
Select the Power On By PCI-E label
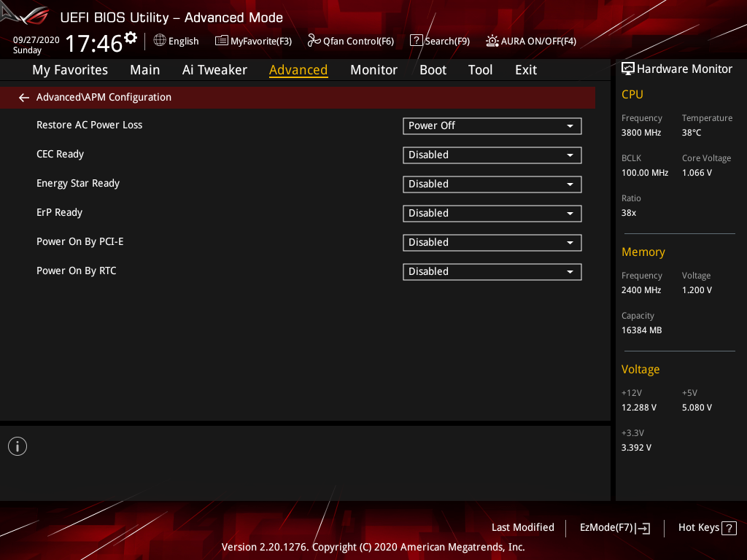tap(80, 242)
